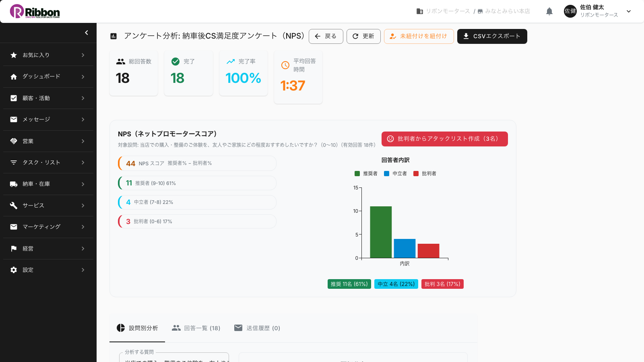The image size is (644, 362).
Task: Click the star icon for お気に入り
Action: pyautogui.click(x=14, y=55)
